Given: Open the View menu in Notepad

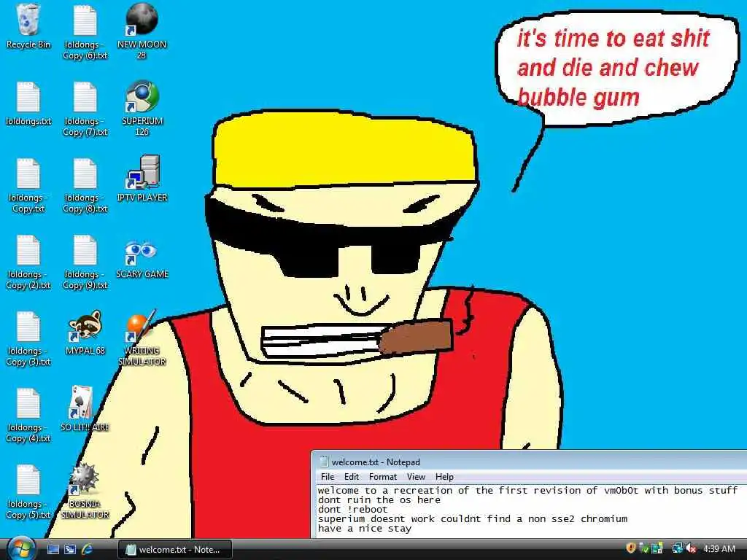Looking at the screenshot, I should [416, 477].
